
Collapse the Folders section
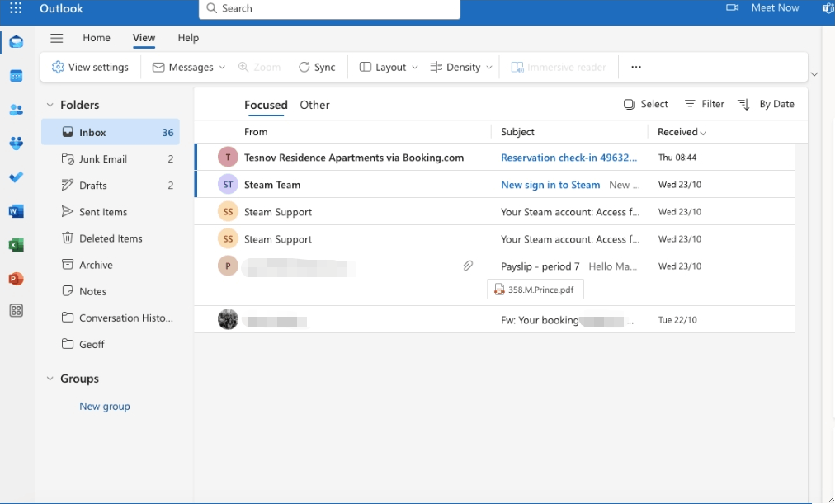coord(50,105)
